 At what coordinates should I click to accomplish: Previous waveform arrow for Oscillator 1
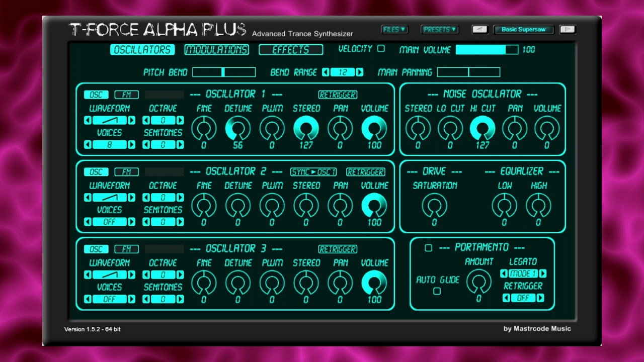tap(88, 120)
